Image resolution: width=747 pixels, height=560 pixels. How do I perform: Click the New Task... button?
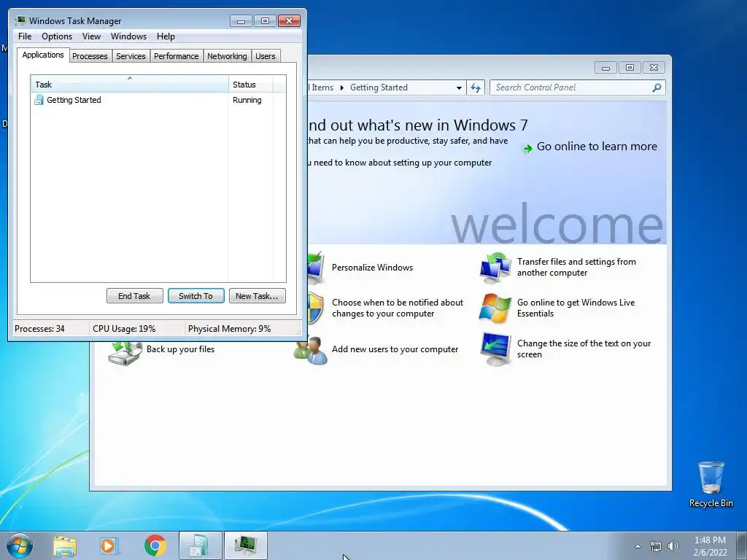tap(258, 296)
